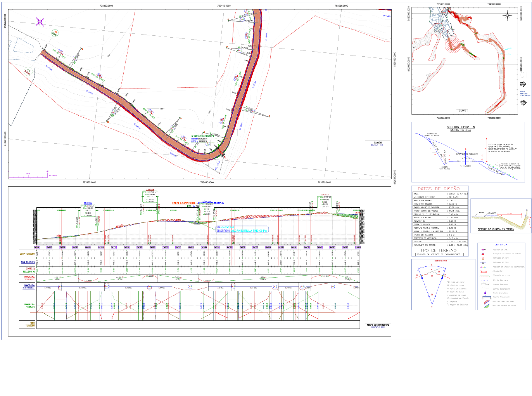Click the COTA TERRENO row label
The image size is (532, 396).
(28, 254)
